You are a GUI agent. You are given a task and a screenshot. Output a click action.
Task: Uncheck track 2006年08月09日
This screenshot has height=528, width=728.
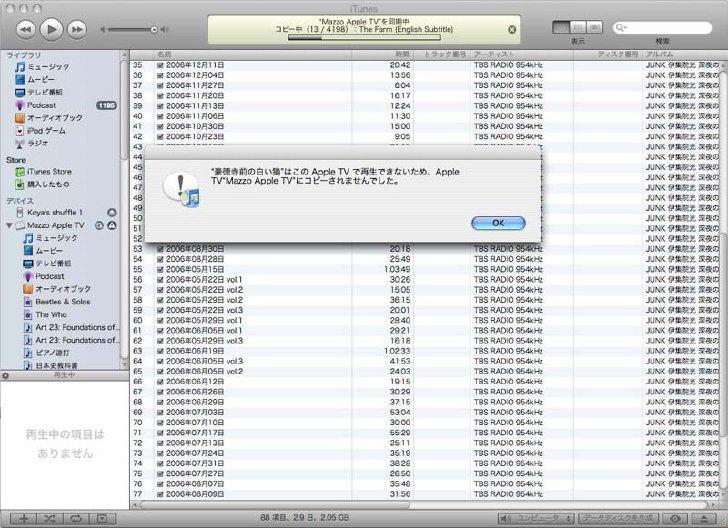[160, 495]
